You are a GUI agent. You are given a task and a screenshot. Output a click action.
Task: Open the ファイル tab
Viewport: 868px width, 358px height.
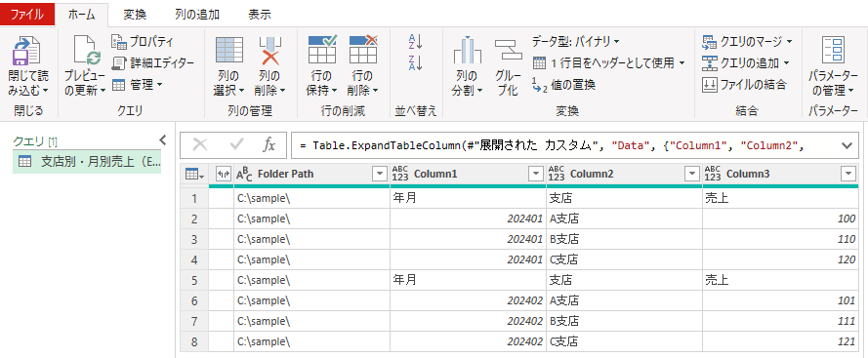[27, 15]
